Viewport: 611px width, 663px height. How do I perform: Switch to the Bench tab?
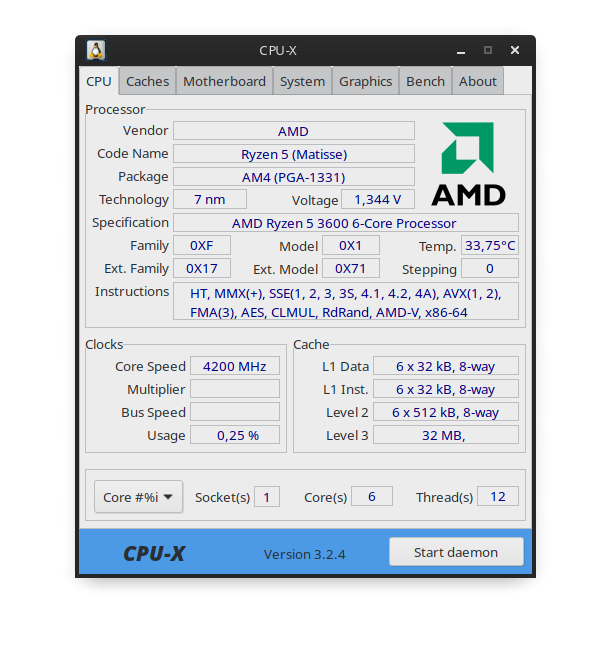[x=425, y=81]
